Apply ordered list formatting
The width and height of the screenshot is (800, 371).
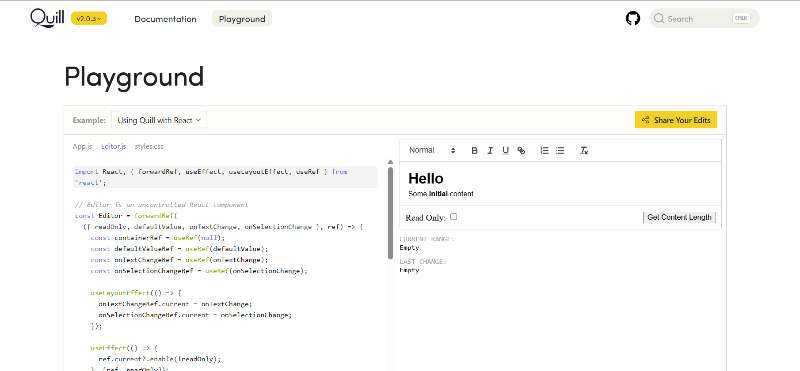[x=544, y=151]
